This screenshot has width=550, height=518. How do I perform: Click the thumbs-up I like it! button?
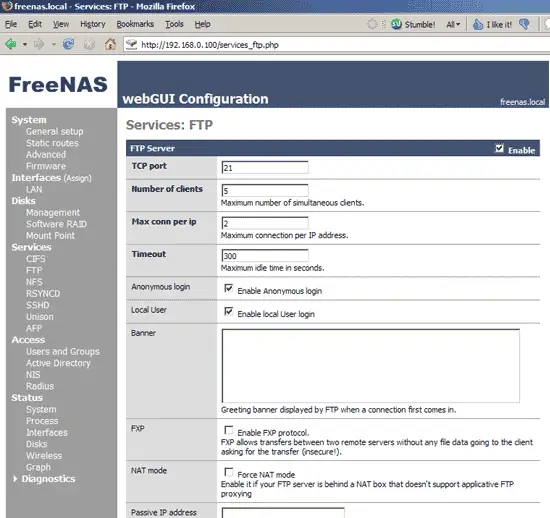tap(492, 24)
